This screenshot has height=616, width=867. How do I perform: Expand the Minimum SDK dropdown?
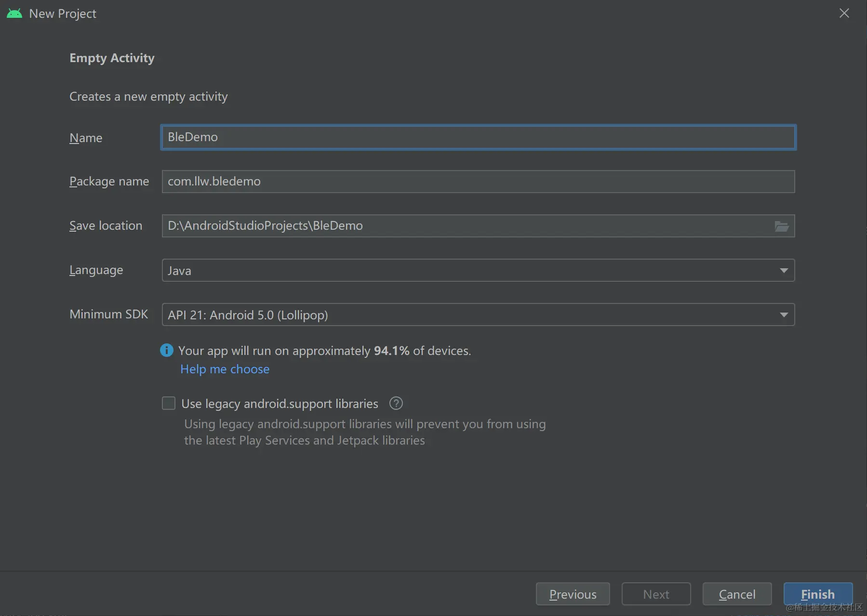(x=478, y=315)
